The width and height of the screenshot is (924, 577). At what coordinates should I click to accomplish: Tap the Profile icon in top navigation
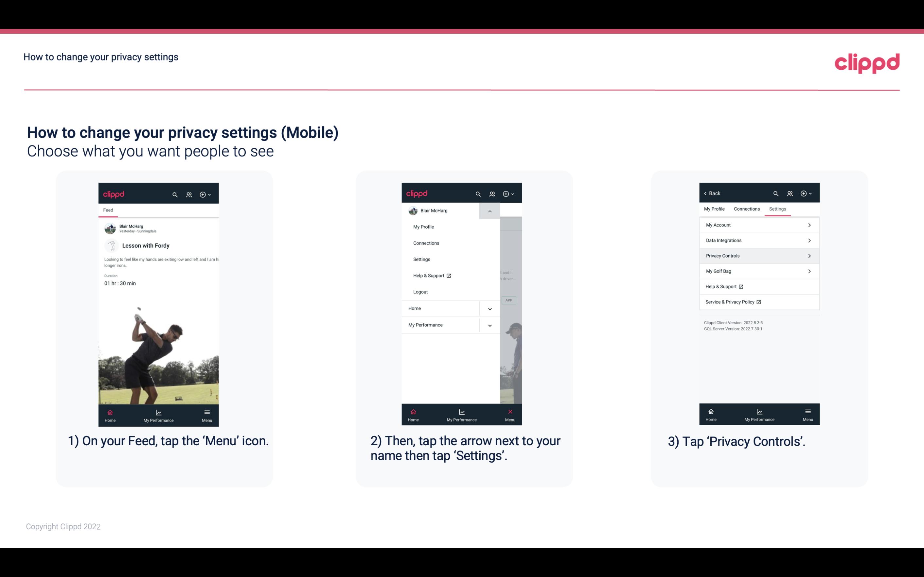[x=189, y=194]
